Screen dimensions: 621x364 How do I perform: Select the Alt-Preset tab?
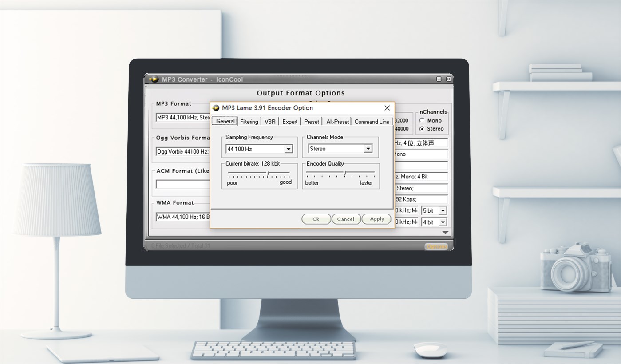337,122
